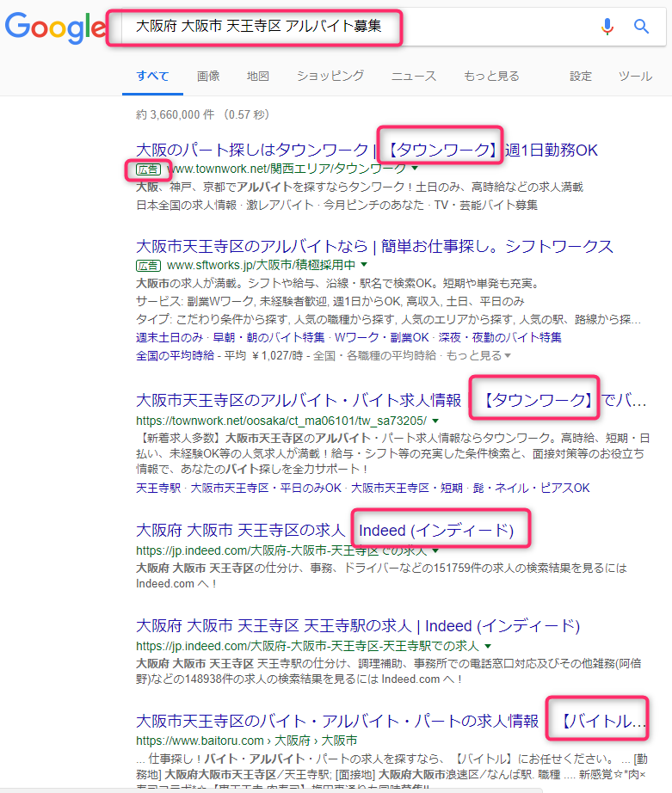Expand the もっと見る arrow under average wage
Screen dimensions: 672x793
[x=508, y=356]
